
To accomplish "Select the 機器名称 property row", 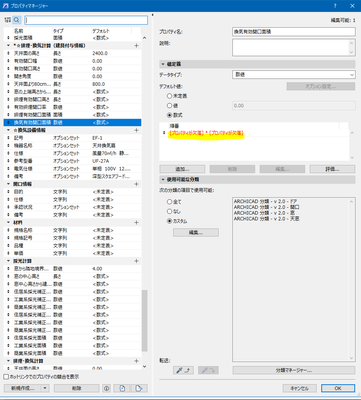I will pyautogui.click(x=72, y=146).
